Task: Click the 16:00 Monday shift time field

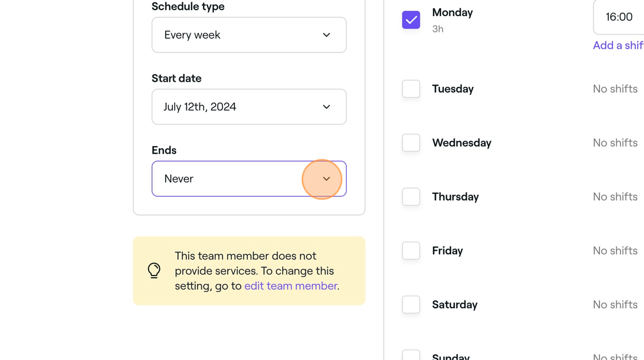Action: point(619,17)
